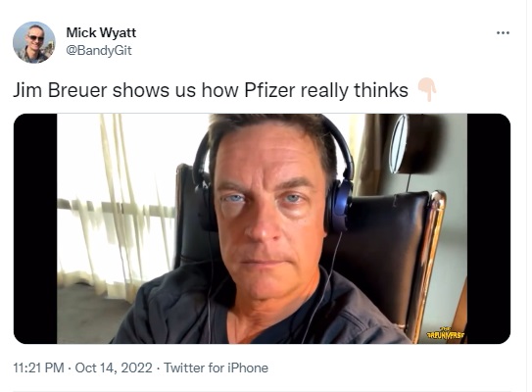Click the 11:21 PM timestamp
The width and height of the screenshot is (532, 392).
coord(38,367)
